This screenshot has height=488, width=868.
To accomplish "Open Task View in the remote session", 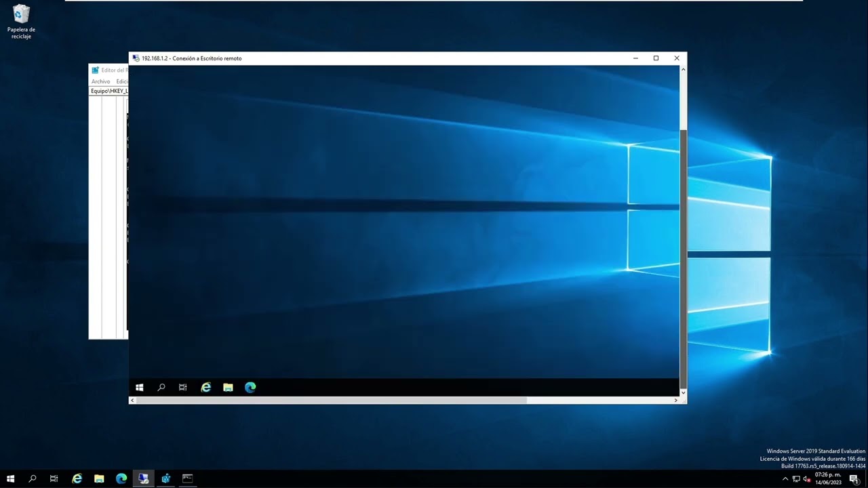I will pyautogui.click(x=182, y=387).
